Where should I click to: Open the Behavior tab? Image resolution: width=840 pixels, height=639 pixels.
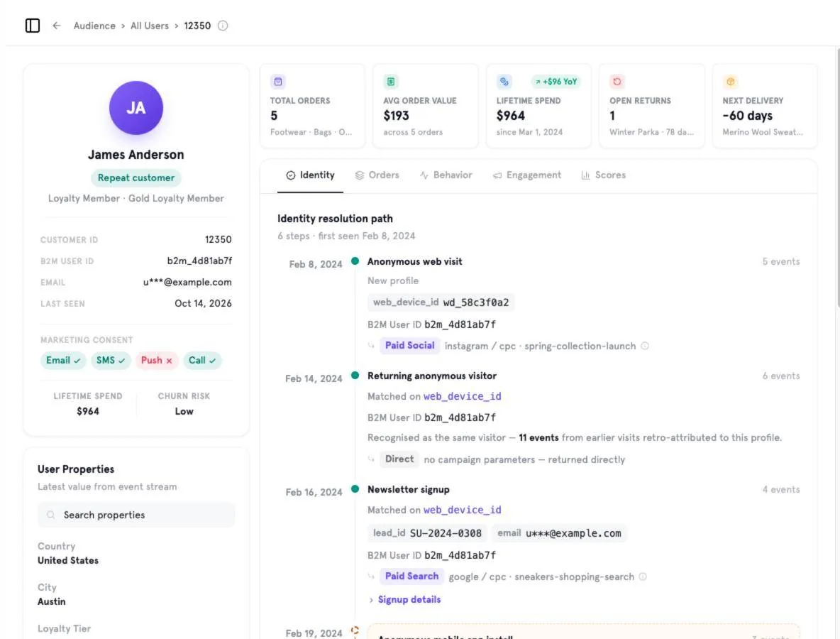tap(446, 175)
